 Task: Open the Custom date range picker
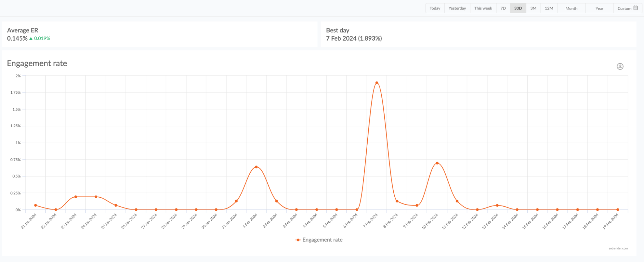[624, 8]
